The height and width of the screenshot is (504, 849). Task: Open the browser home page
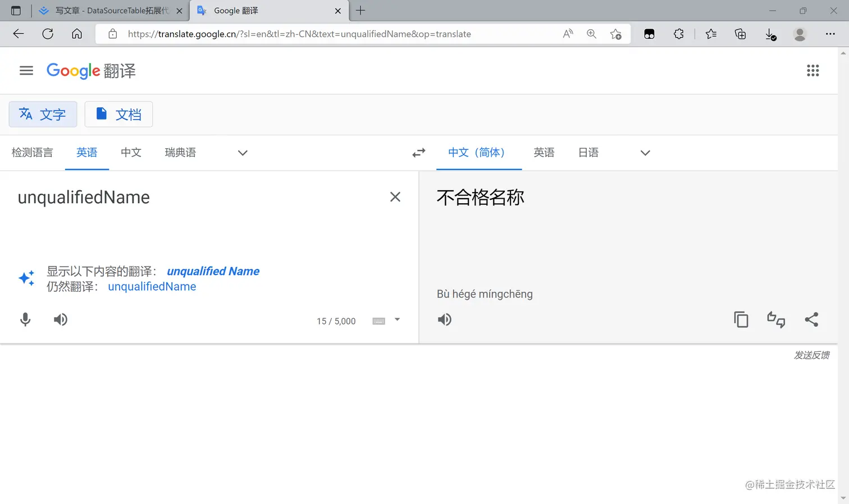(x=77, y=34)
